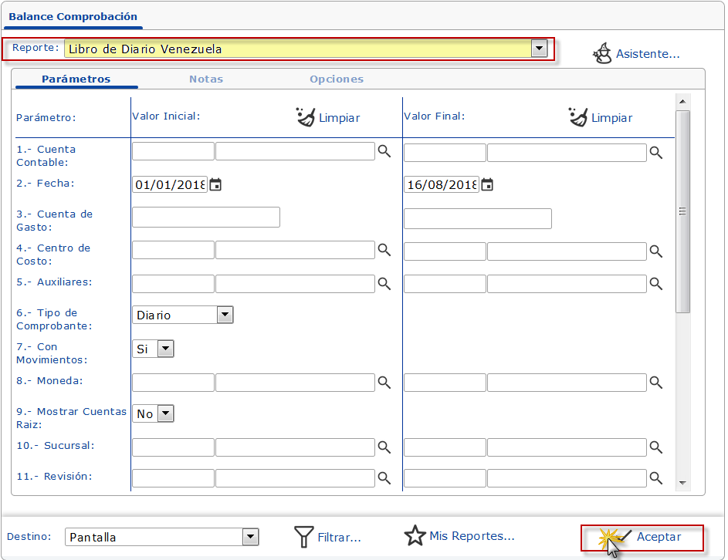Open calendar picker for initial Fecha

[x=216, y=185]
